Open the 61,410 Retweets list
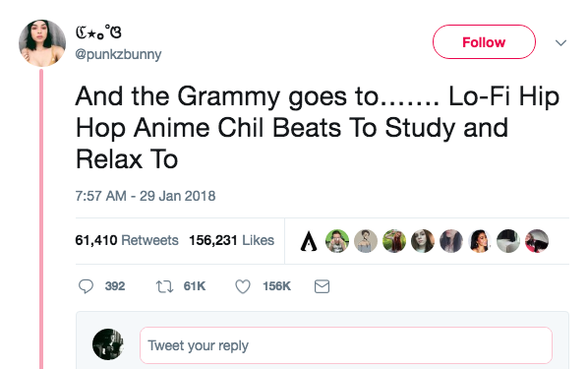This screenshot has height=369, width=588. point(127,240)
